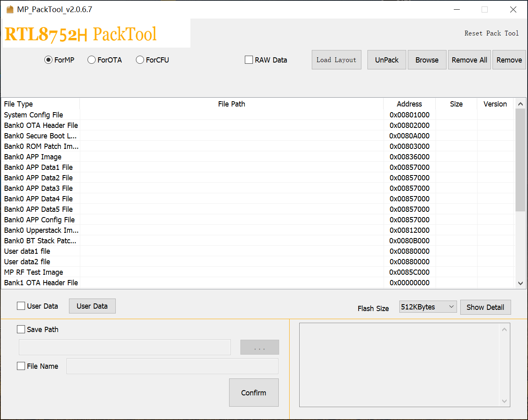Click the MP_PackTool title bar app icon
The width and height of the screenshot is (528, 420).
point(10,9)
